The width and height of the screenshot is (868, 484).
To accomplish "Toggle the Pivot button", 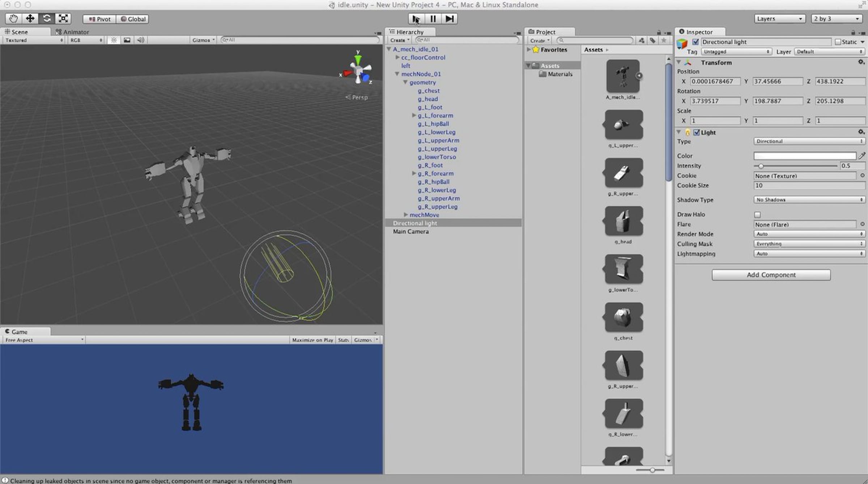I will click(99, 19).
